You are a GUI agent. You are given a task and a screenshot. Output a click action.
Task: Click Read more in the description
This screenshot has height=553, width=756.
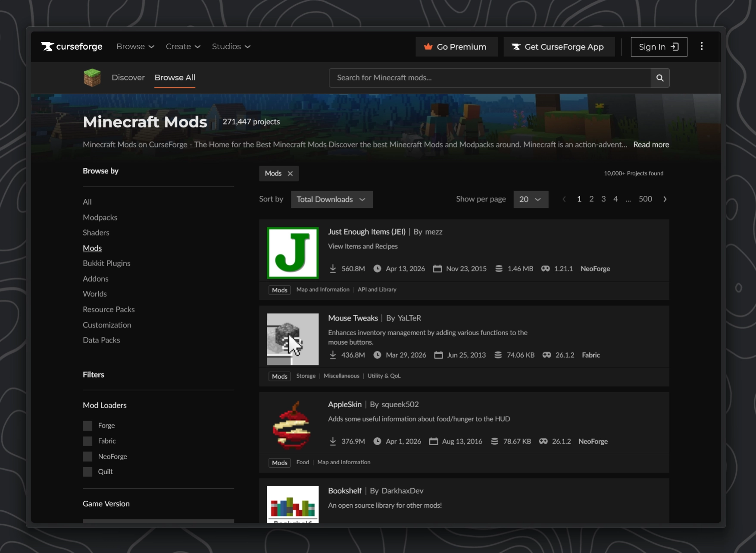click(x=651, y=145)
